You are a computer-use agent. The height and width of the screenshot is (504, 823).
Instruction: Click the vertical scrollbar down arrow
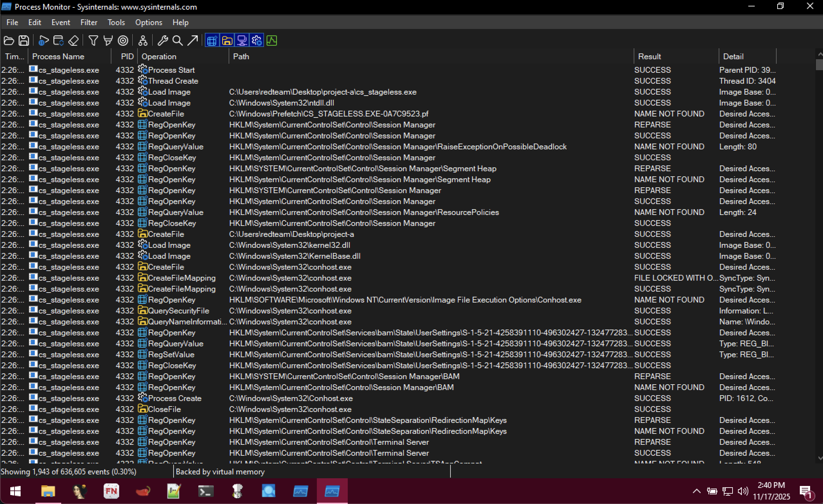(x=819, y=458)
